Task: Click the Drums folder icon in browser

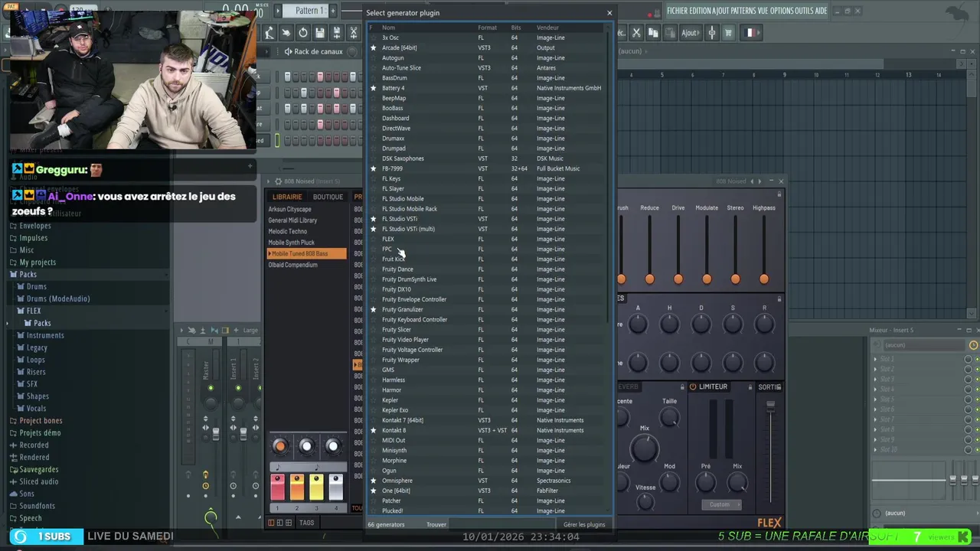Action: (21, 286)
